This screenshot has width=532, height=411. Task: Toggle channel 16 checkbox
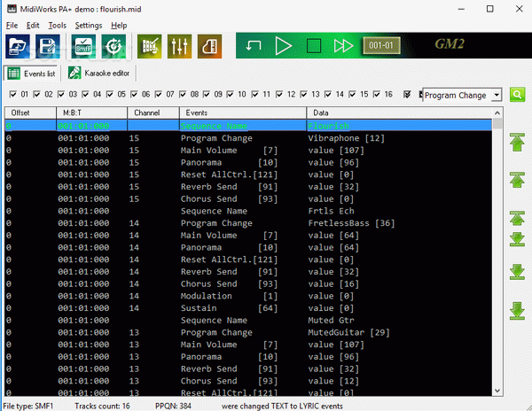click(x=377, y=94)
